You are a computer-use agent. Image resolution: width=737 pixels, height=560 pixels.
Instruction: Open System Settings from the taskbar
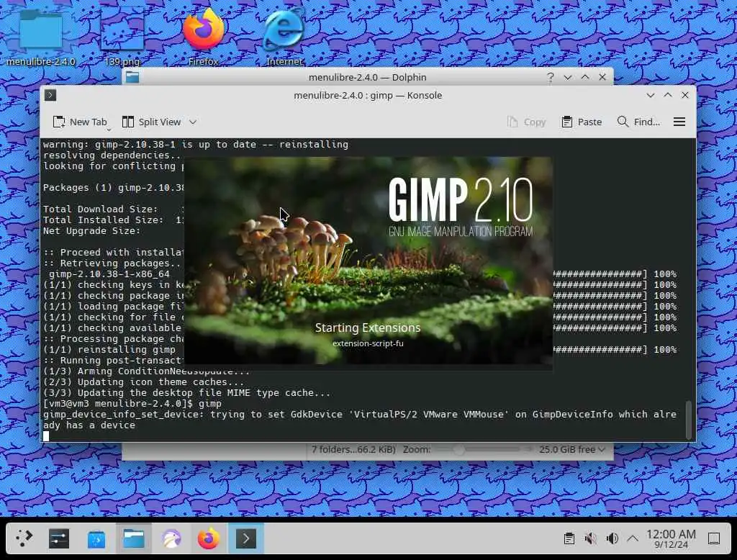(x=59, y=538)
